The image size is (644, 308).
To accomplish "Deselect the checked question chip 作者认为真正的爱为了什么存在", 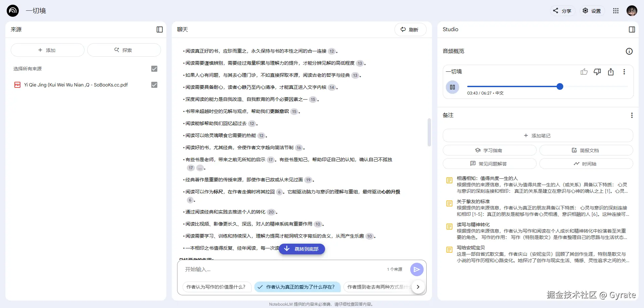I will 297,287.
